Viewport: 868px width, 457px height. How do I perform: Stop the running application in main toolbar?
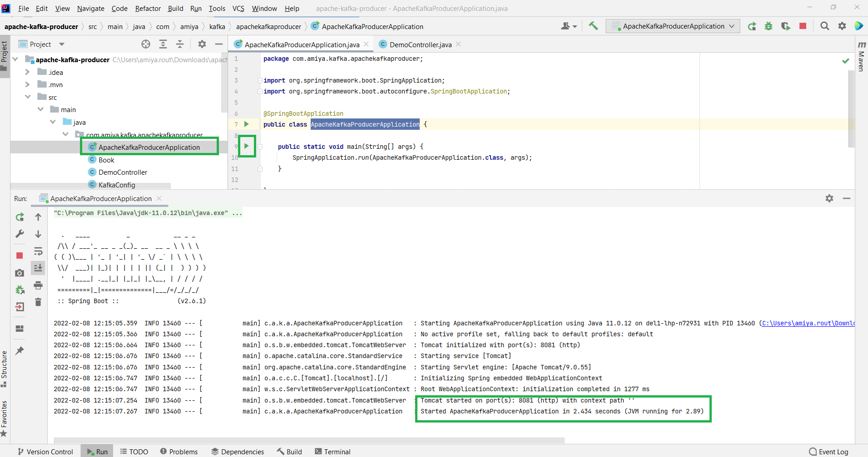[x=803, y=26]
